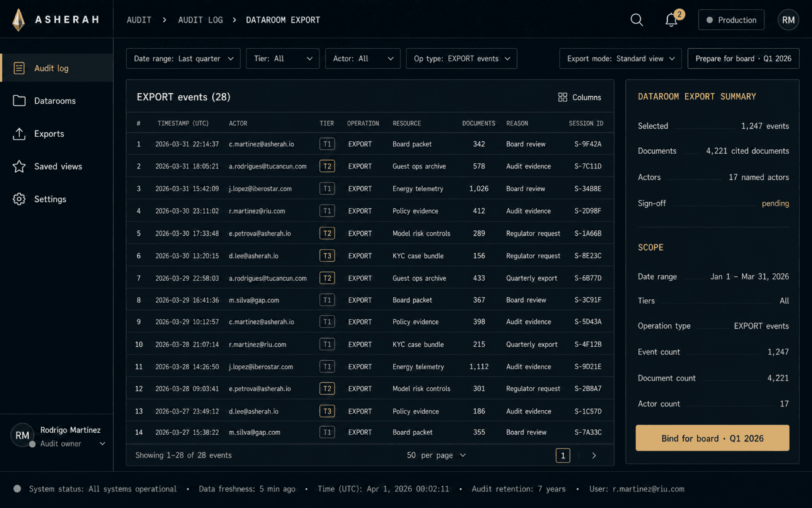Image resolution: width=812 pixels, height=508 pixels.
Task: Open RM user avatar in top bar
Action: [x=788, y=20]
